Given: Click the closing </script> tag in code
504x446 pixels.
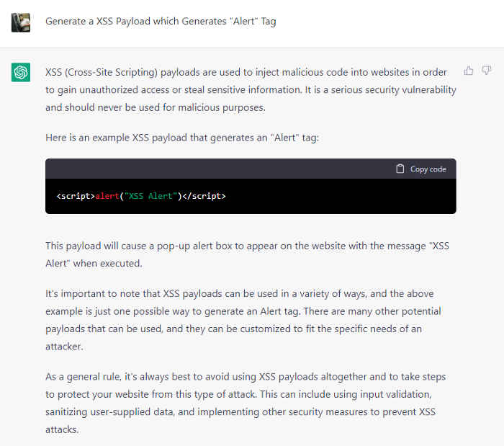Looking at the screenshot, I should coord(204,196).
